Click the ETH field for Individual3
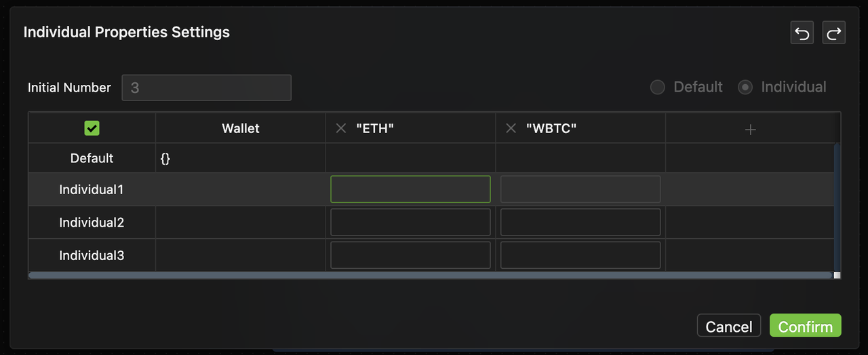Viewport: 868px width, 355px height. point(410,255)
